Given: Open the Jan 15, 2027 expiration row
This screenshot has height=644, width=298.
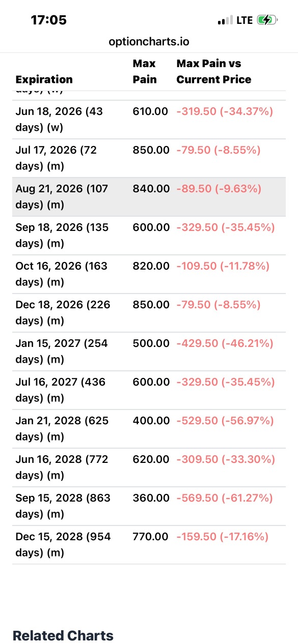Looking at the screenshot, I should point(149,352).
